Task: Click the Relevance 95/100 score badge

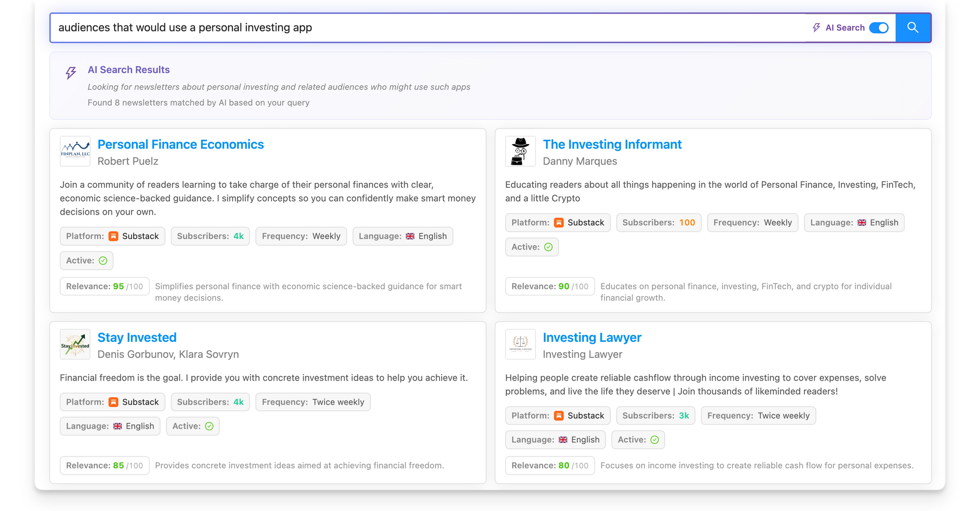Action: [x=104, y=286]
